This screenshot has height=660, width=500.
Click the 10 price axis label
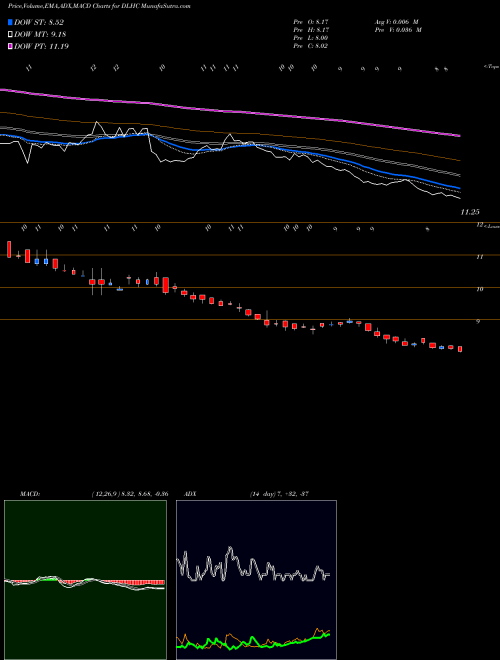(x=479, y=289)
